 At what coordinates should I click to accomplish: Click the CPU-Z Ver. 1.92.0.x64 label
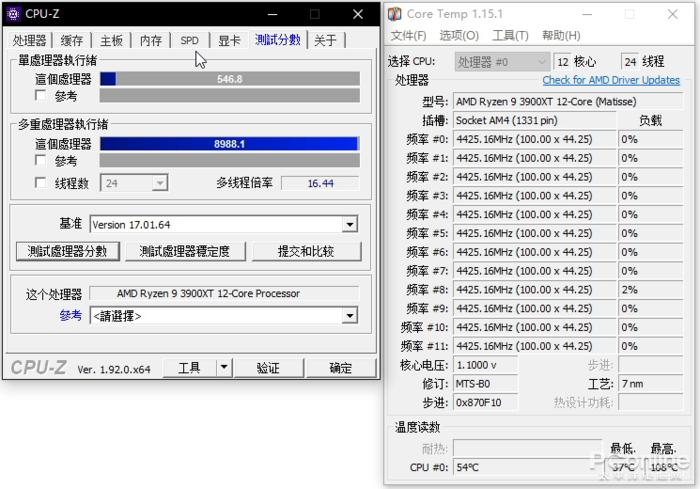pos(114,369)
